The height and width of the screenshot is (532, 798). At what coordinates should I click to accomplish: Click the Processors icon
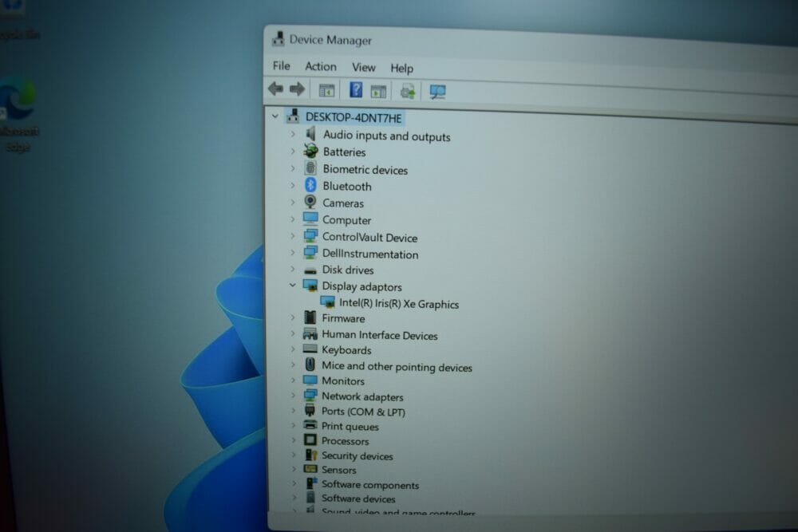coord(310,439)
